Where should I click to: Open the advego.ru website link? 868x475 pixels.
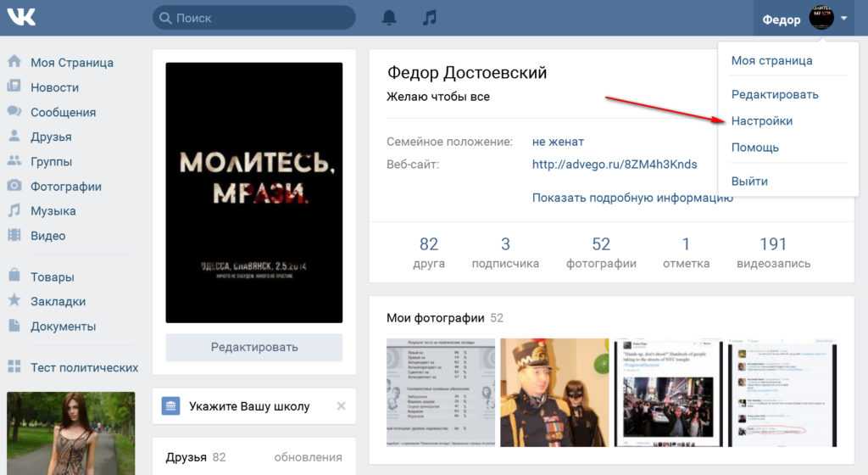(x=615, y=165)
